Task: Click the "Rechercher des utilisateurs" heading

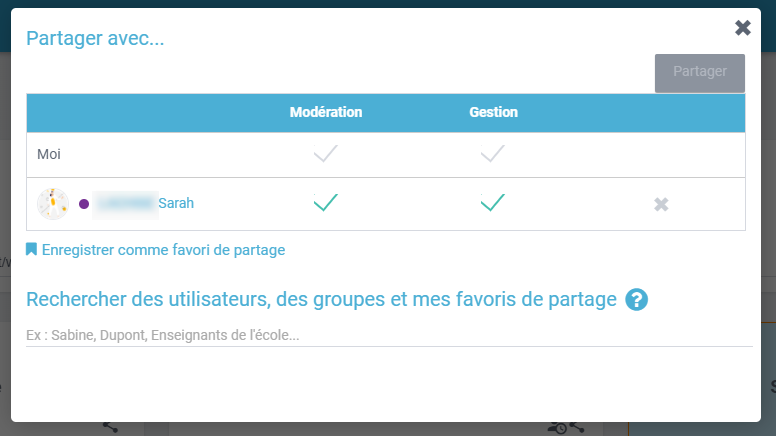Action: coord(321,299)
